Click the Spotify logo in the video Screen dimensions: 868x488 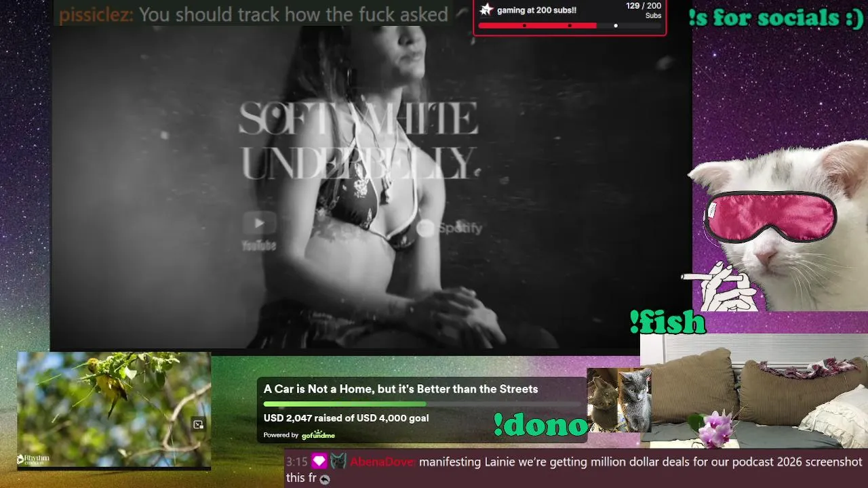(425, 228)
